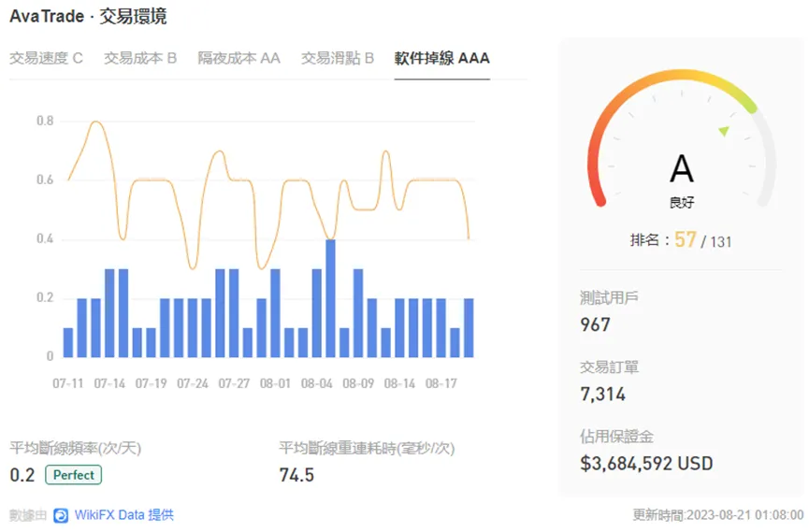The height and width of the screenshot is (532, 809).
Task: Click the tallest blue bar at 0.4
Action: pos(330,298)
